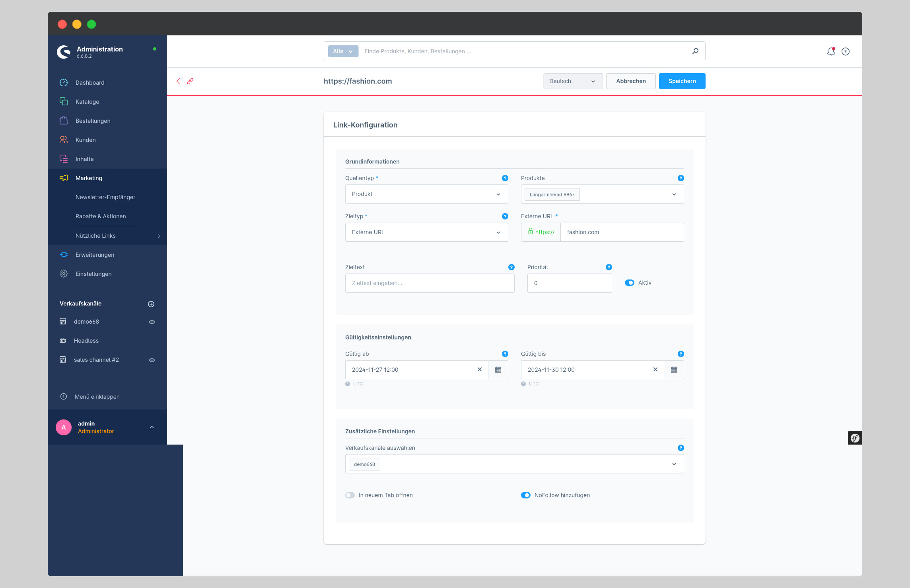The width and height of the screenshot is (910, 588).
Task: Click the Dashboard navigation icon
Action: (64, 82)
